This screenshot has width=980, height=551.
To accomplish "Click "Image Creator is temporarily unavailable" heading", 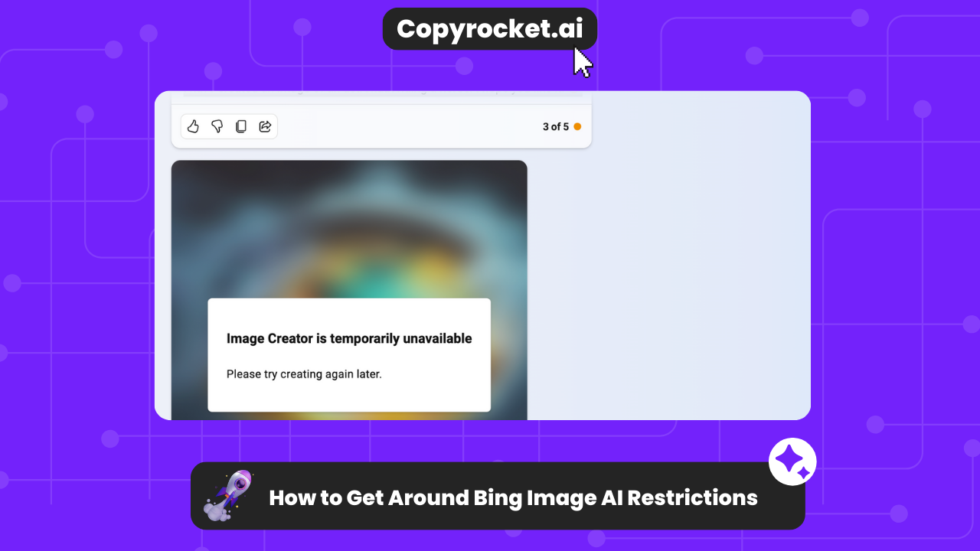I will pyautogui.click(x=349, y=338).
